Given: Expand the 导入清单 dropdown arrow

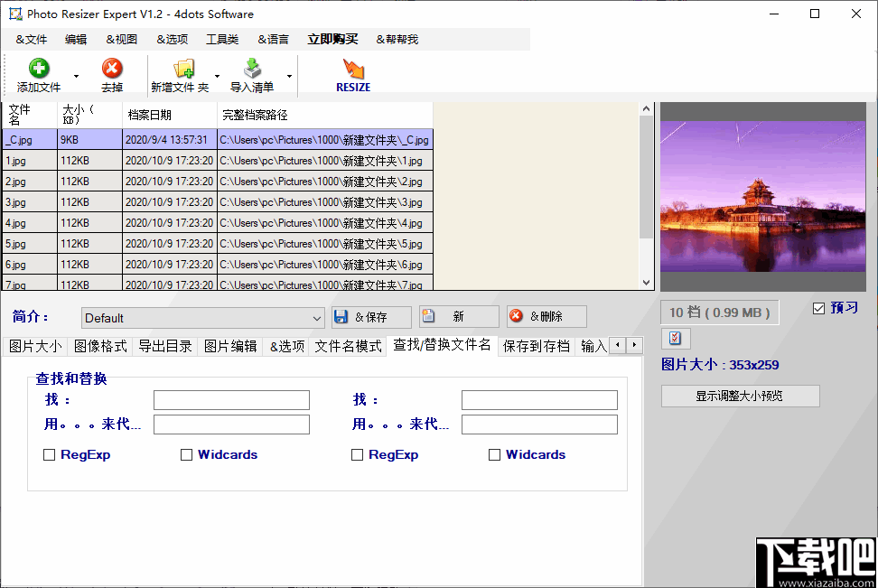Looking at the screenshot, I should 288,76.
